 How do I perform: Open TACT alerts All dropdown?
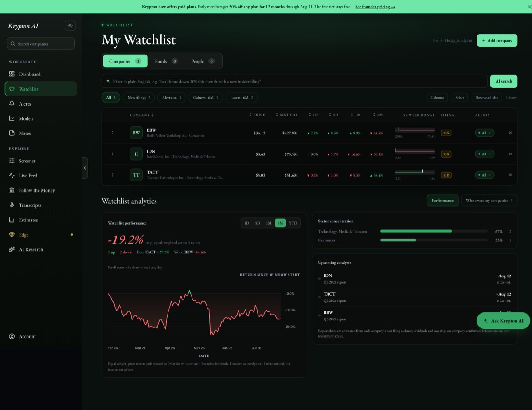(x=485, y=175)
